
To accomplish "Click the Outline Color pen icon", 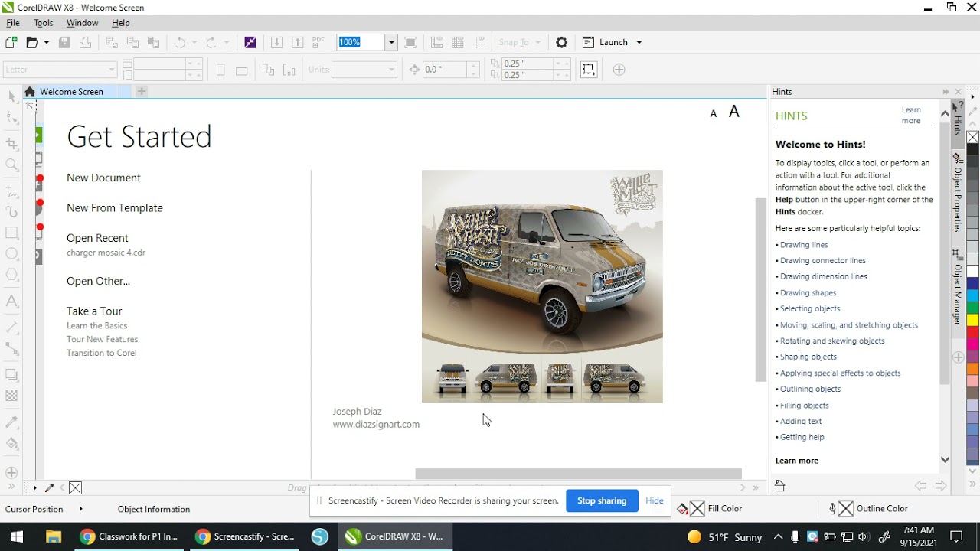I will pyautogui.click(x=833, y=508).
